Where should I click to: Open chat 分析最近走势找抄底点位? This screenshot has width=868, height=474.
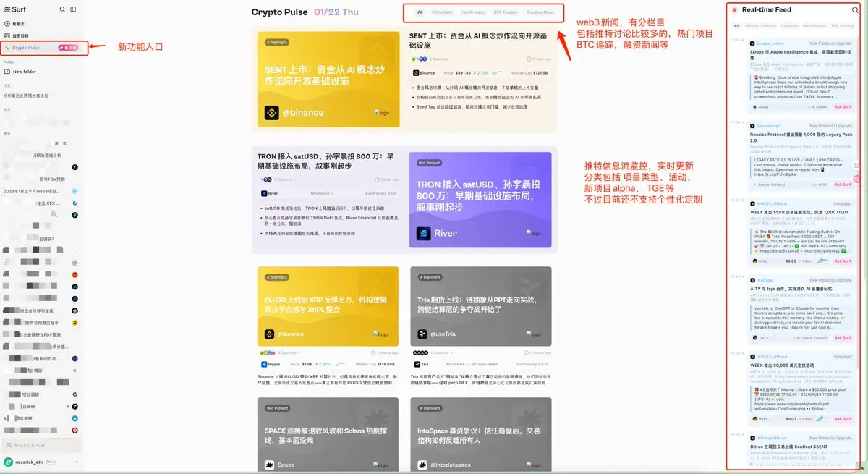point(26,96)
